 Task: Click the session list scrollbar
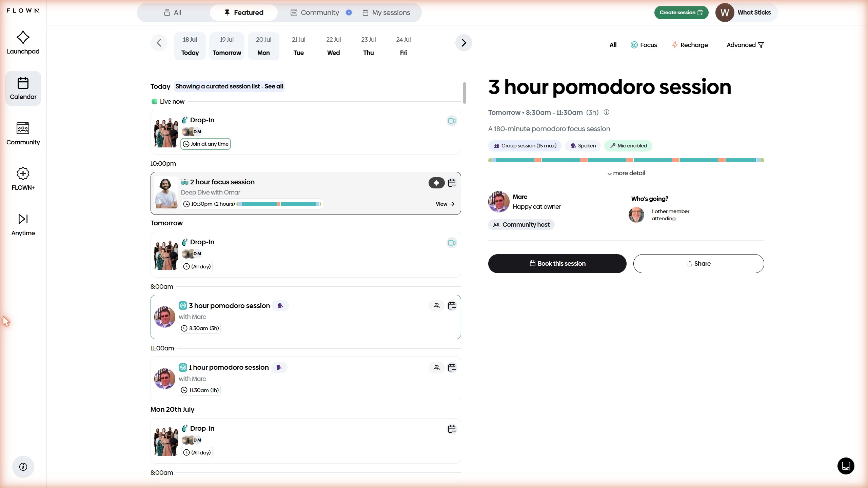point(465,93)
